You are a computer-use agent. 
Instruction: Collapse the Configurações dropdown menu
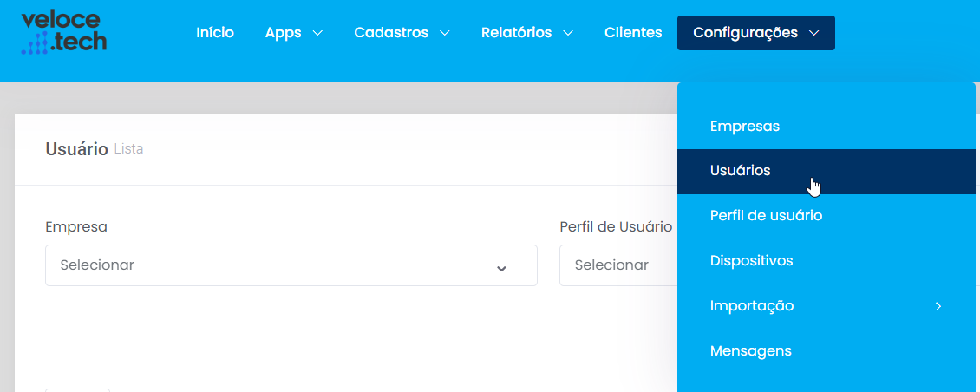click(756, 33)
